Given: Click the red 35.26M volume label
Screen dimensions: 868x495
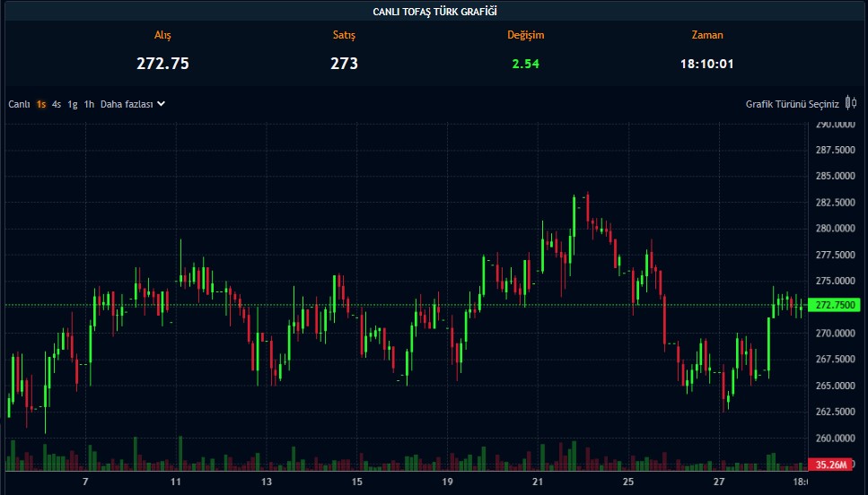Looking at the screenshot, I should pos(833,465).
